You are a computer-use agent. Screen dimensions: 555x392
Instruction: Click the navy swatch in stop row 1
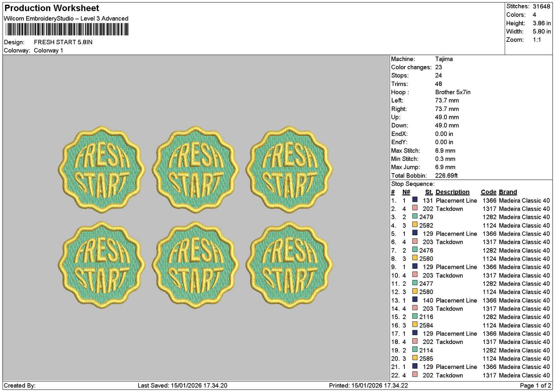point(415,200)
